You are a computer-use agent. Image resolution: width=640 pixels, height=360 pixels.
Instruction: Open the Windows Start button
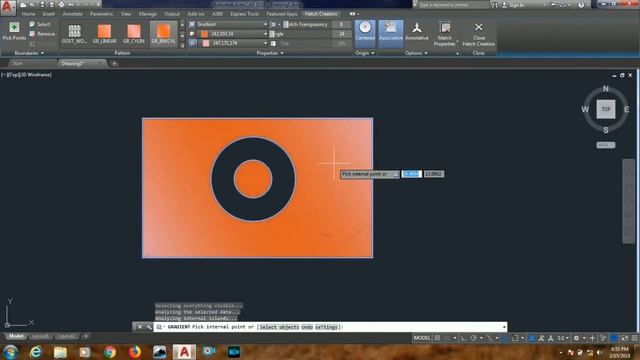coord(11,352)
